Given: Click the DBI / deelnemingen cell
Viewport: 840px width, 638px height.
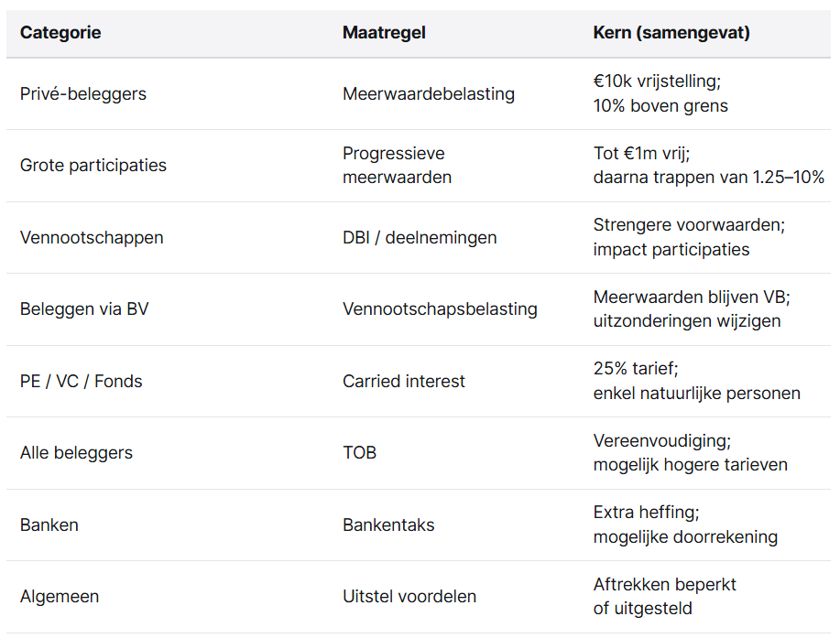Looking at the screenshot, I should [420, 238].
